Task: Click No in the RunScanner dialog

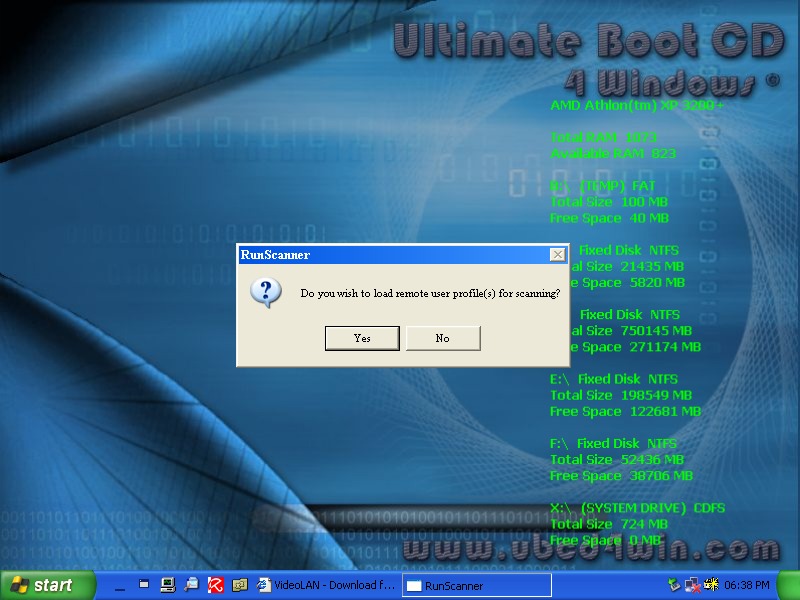Action: click(x=442, y=338)
